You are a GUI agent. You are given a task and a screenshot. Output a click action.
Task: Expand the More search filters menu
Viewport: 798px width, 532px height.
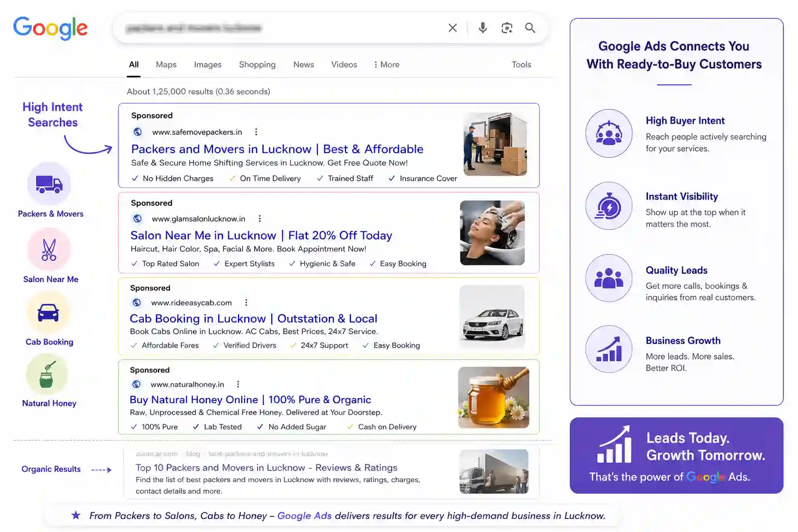click(x=387, y=64)
